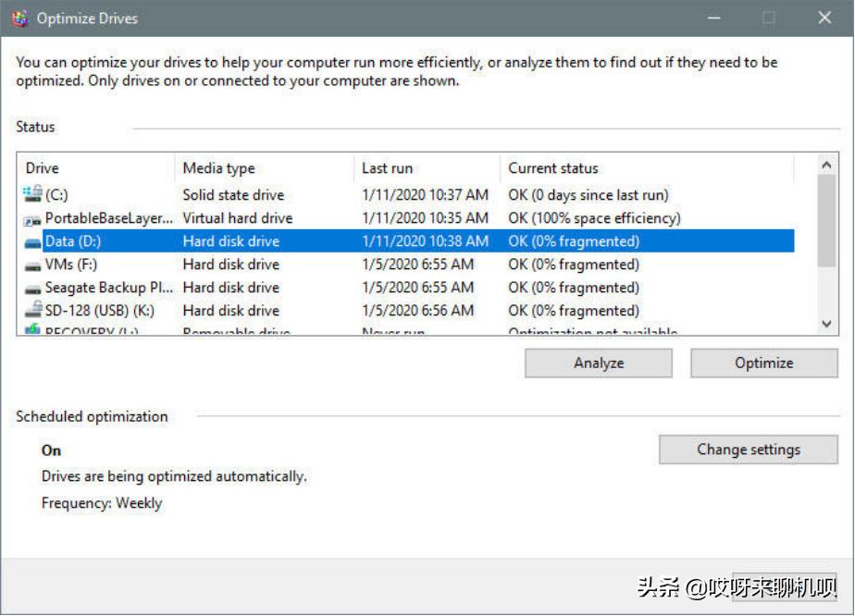Open Change settings for scheduled optimization

[x=748, y=450]
